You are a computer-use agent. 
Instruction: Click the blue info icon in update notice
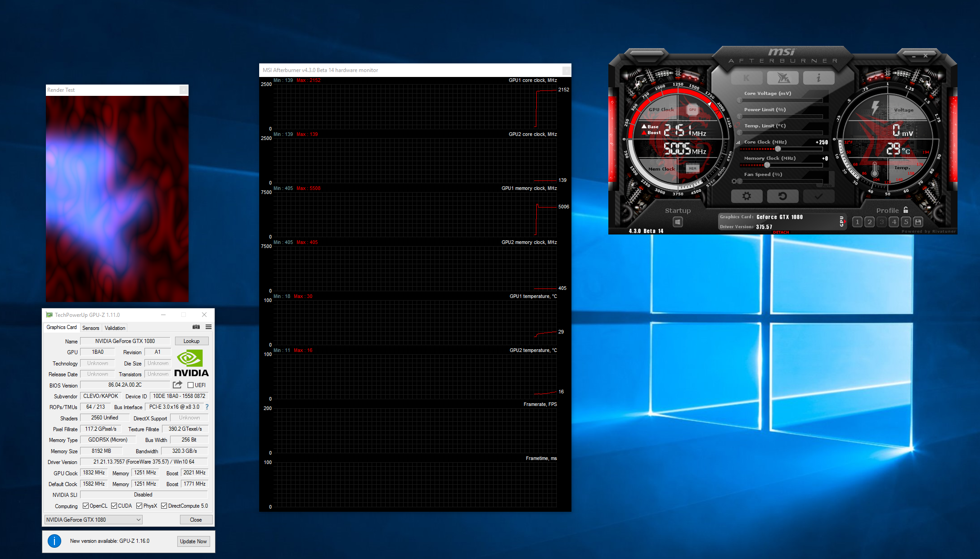pyautogui.click(x=54, y=541)
